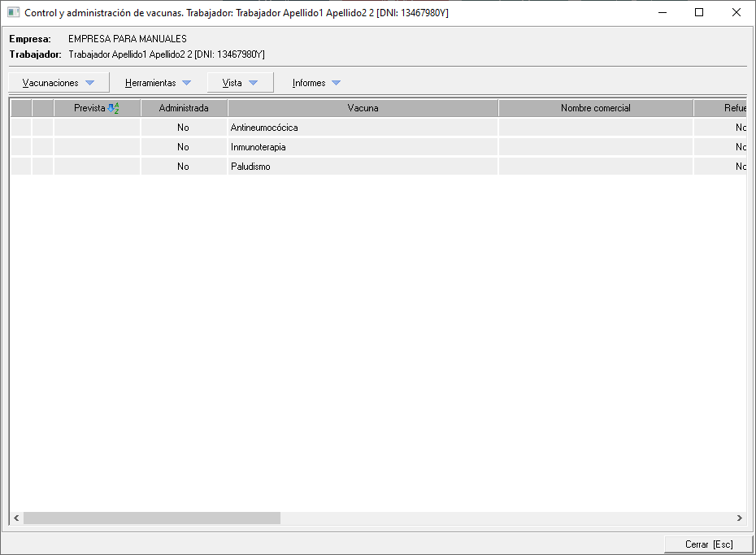The width and height of the screenshot is (756, 555).
Task: Minimize the vaccine control window
Action: [x=661, y=12]
